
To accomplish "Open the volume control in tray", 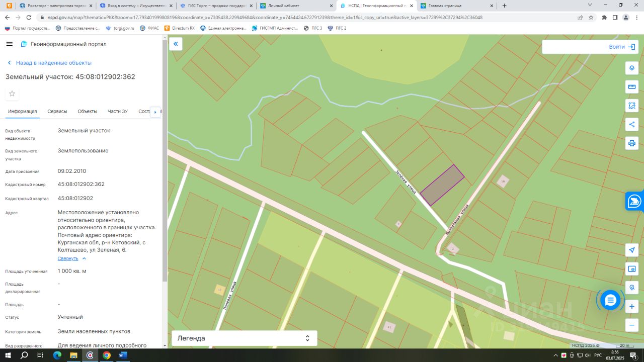I will pos(587,355).
